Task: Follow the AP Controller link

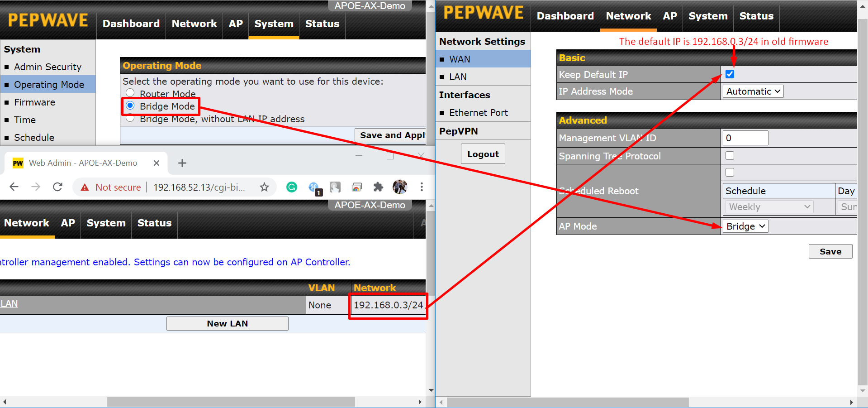Action: tap(319, 262)
